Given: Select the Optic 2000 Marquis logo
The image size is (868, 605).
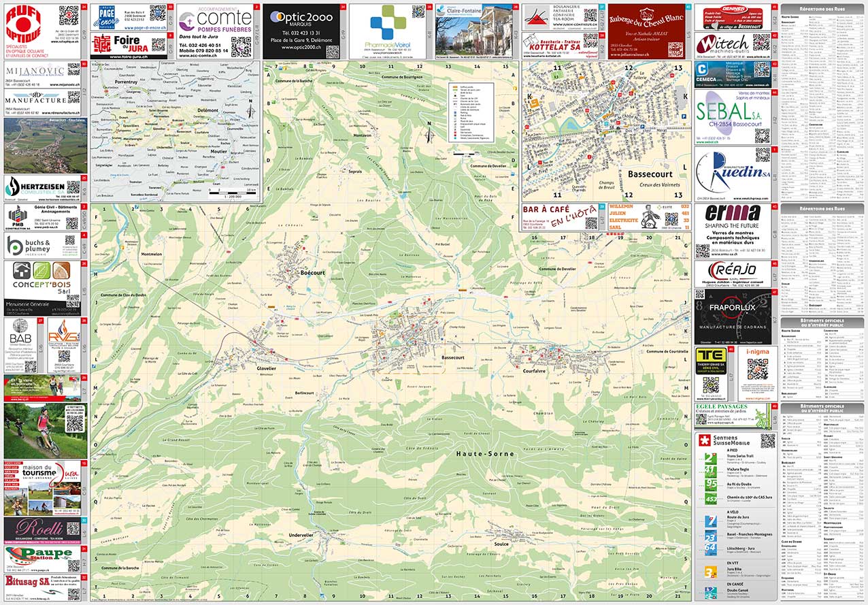Looking at the screenshot, I should pos(302,18).
